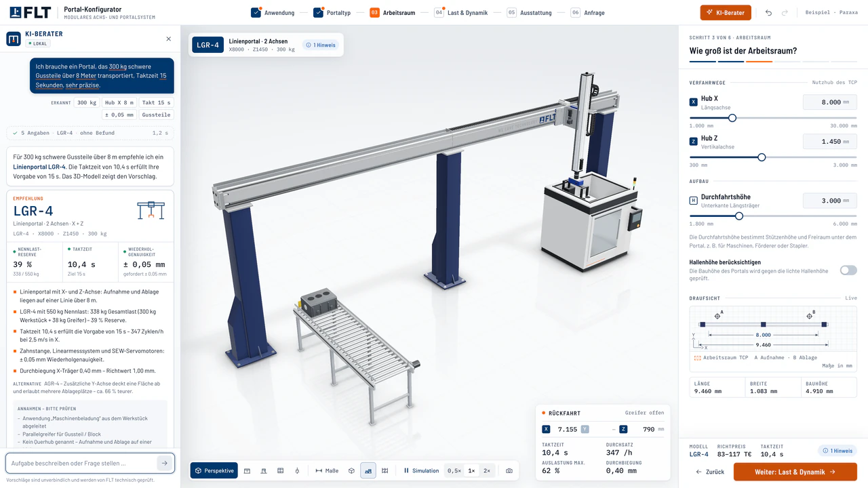Send the message with arrow button

click(x=163, y=463)
